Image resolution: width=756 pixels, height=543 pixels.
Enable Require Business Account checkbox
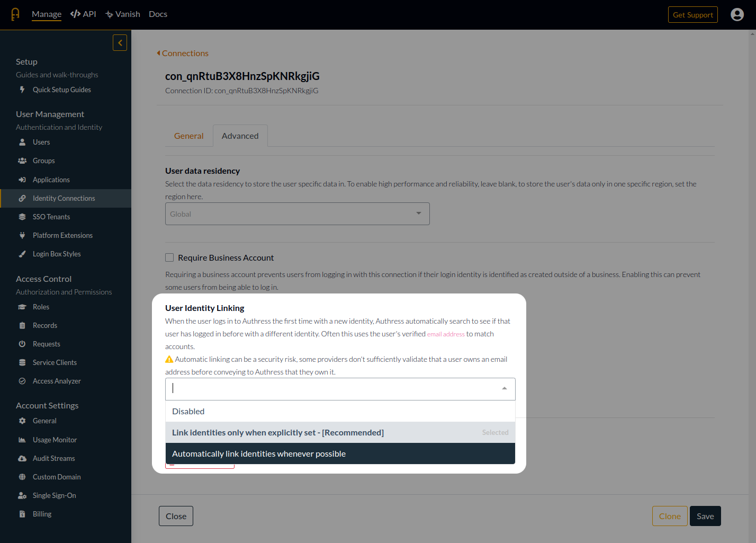[x=169, y=257]
